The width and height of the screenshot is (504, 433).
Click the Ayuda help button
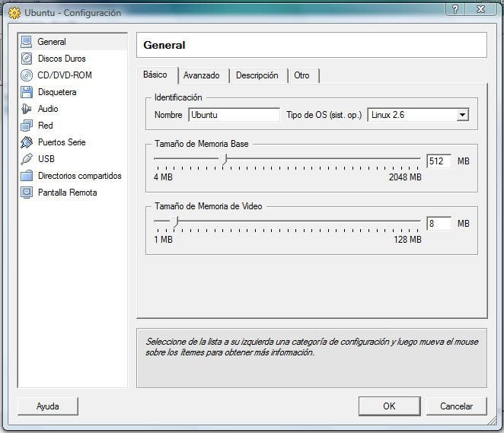click(47, 406)
